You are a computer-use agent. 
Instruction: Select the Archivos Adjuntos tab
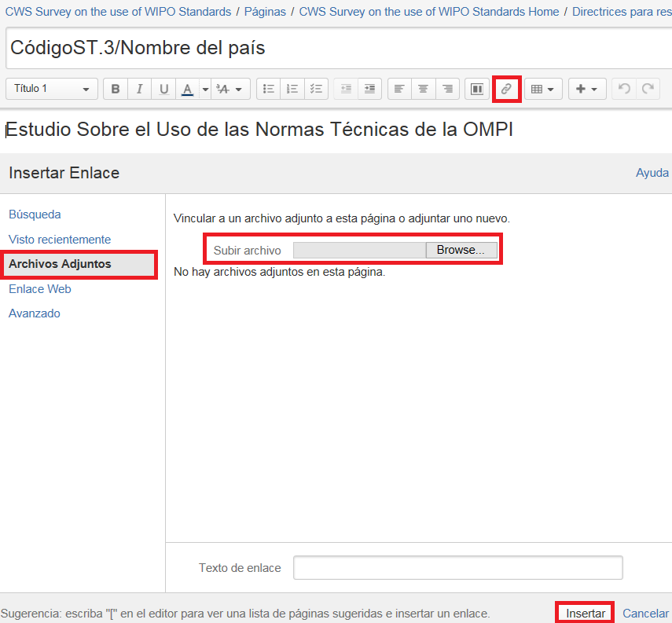click(60, 264)
